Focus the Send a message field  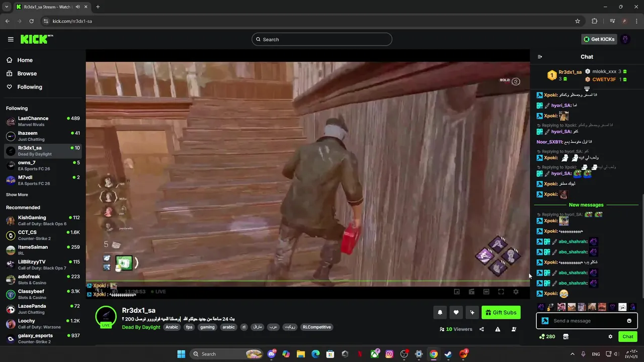pyautogui.click(x=587, y=321)
